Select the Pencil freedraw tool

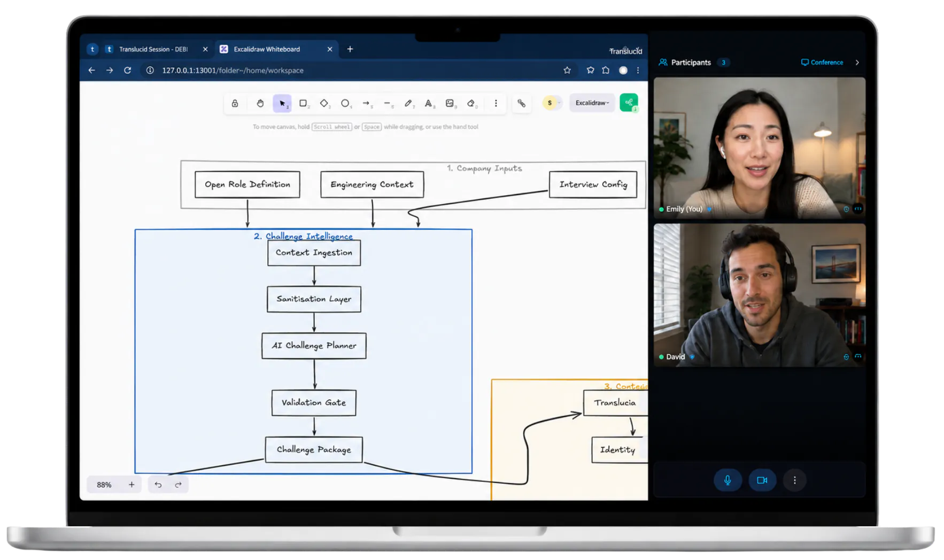(x=408, y=103)
